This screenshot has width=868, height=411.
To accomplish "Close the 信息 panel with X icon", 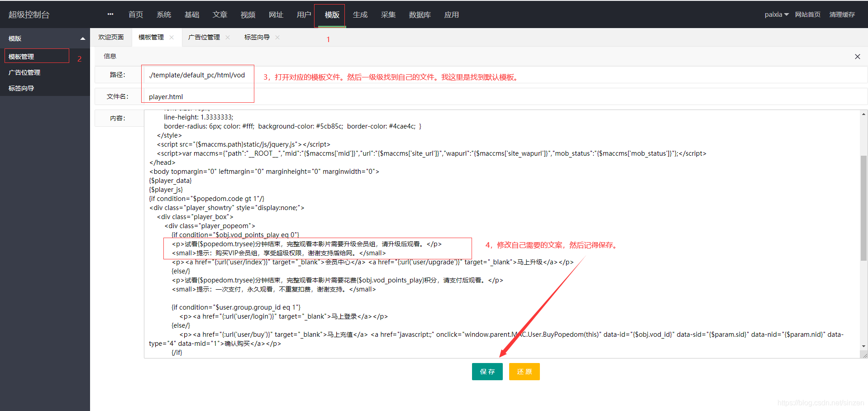I will pyautogui.click(x=857, y=57).
